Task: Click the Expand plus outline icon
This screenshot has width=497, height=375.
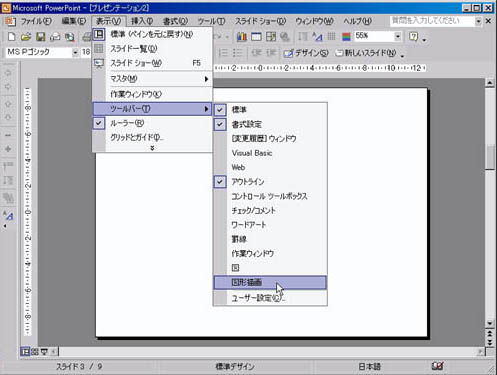Action: (x=8, y=149)
